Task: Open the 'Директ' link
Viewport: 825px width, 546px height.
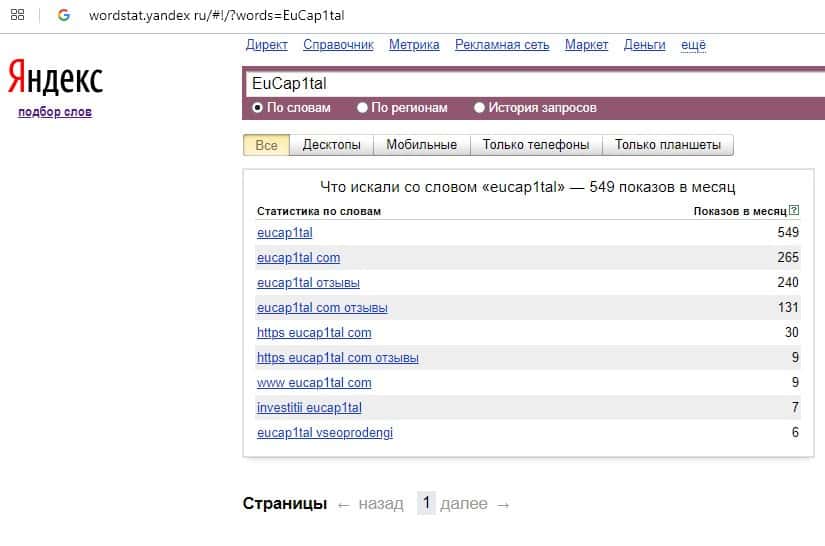Action: 266,45
